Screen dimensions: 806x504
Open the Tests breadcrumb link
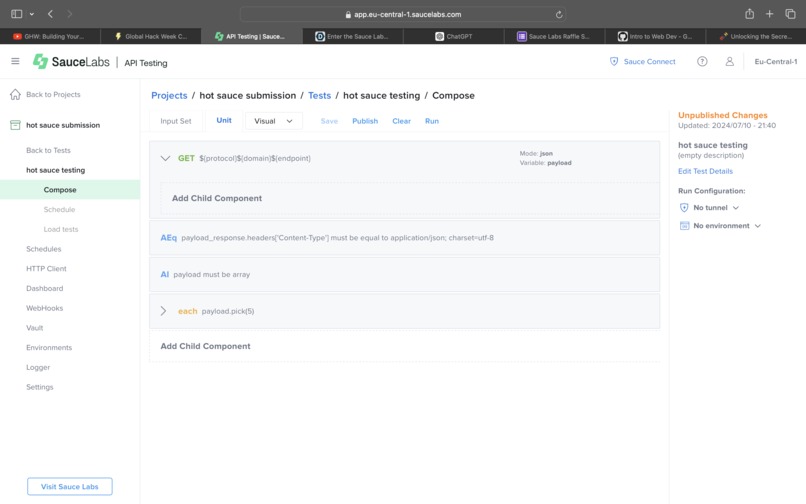click(x=319, y=95)
